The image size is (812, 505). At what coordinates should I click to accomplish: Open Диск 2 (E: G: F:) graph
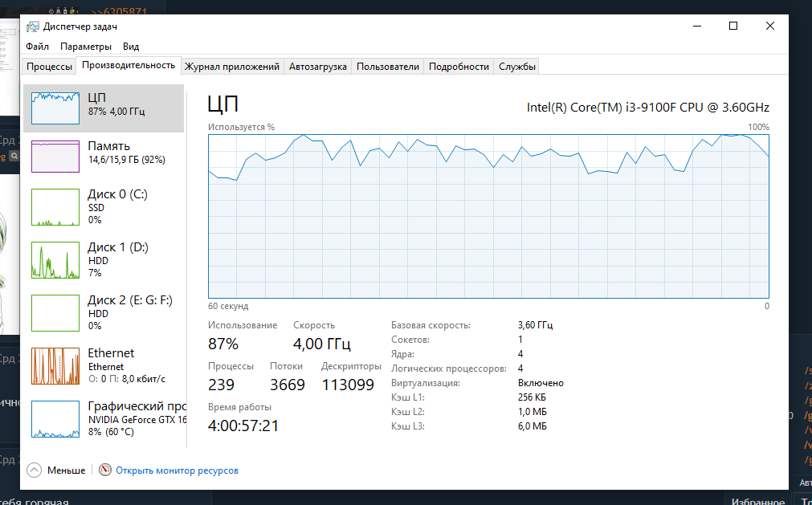point(55,312)
